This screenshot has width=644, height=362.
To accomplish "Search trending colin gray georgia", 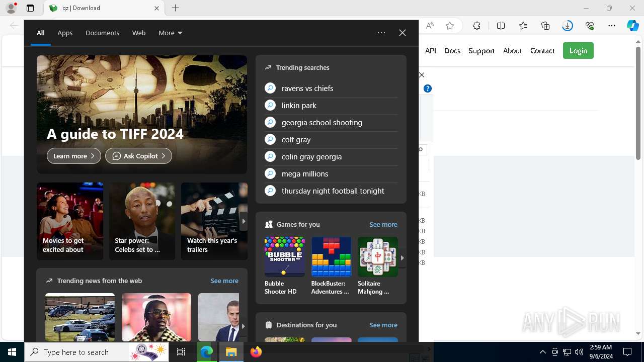I will coord(331,156).
